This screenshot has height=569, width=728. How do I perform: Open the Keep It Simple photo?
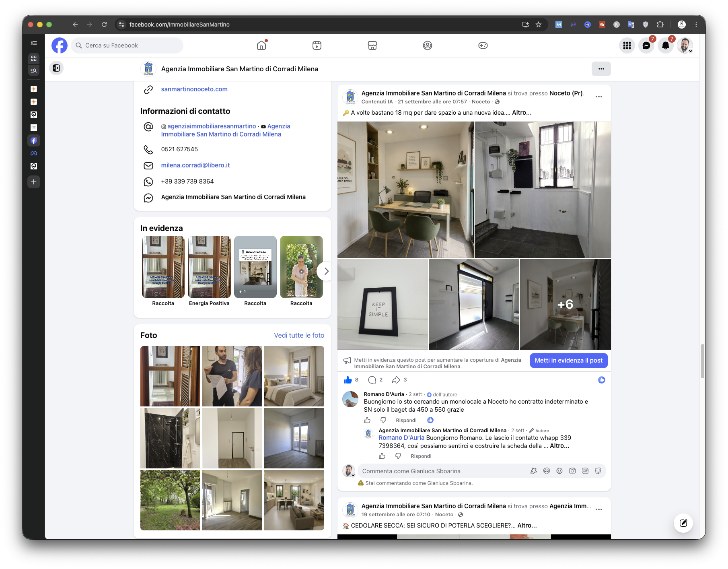coord(383,304)
